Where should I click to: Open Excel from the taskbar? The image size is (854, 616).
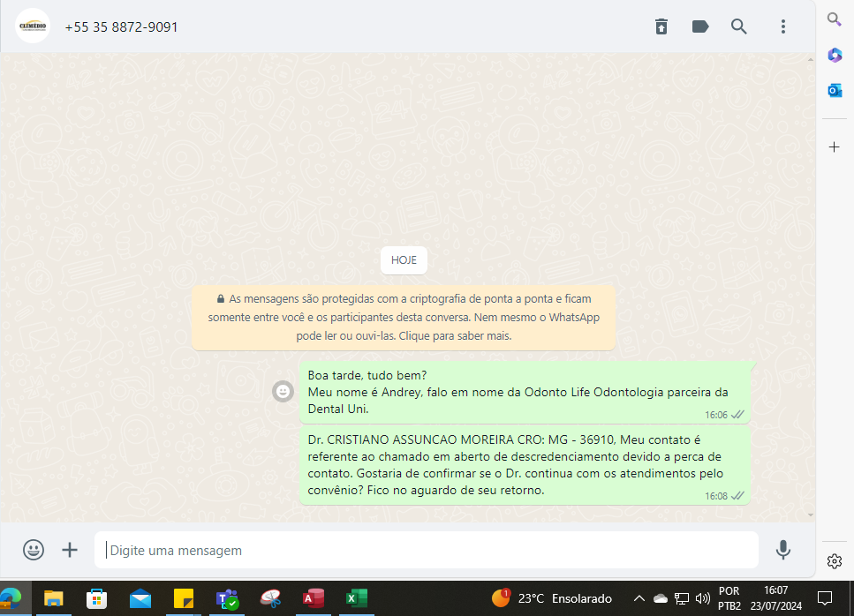[x=356, y=598]
